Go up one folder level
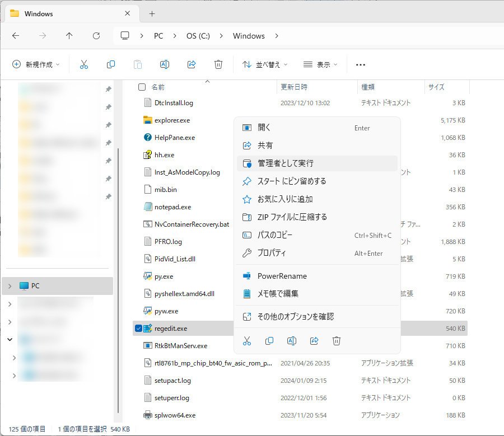 pyautogui.click(x=69, y=36)
